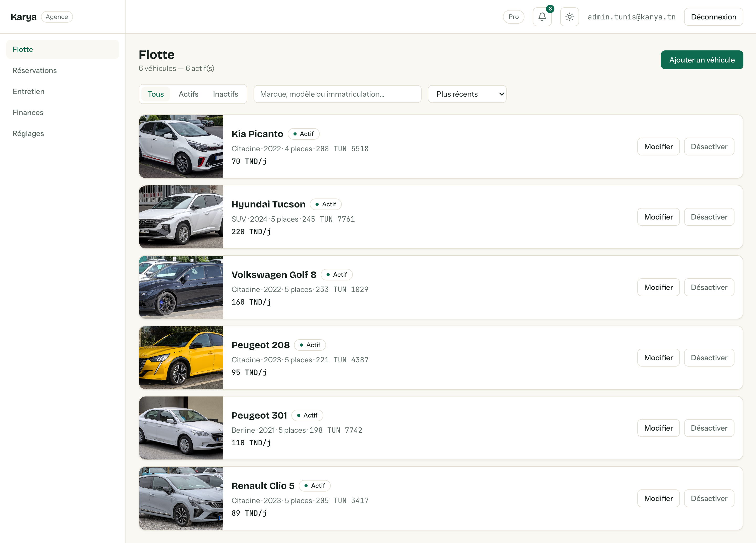The width and height of the screenshot is (756, 543).
Task: Show only Actifs vehicles
Action: [x=188, y=94]
